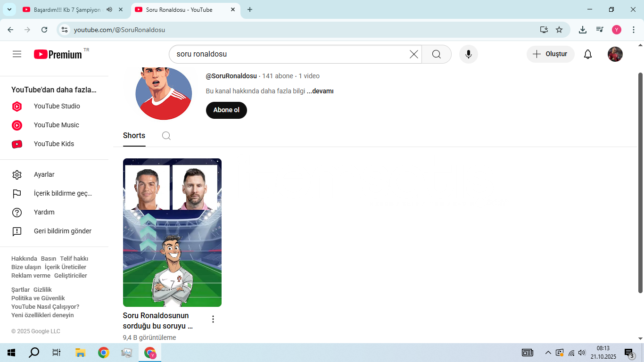Click the Oluştur create button
Image resolution: width=644 pixels, height=362 pixels.
coord(551,54)
